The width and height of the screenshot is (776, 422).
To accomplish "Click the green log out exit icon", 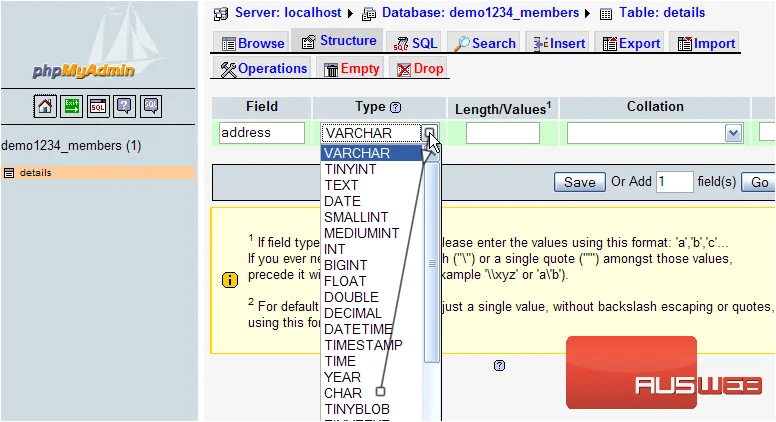I will (x=71, y=106).
